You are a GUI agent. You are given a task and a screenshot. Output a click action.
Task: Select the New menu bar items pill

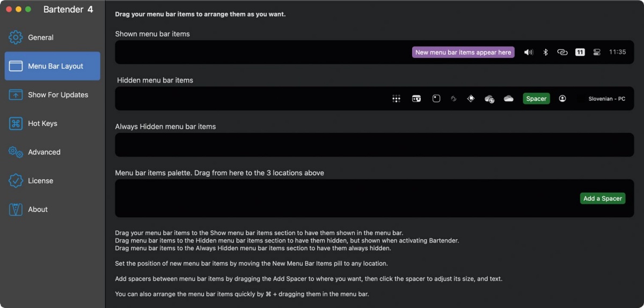[463, 52]
